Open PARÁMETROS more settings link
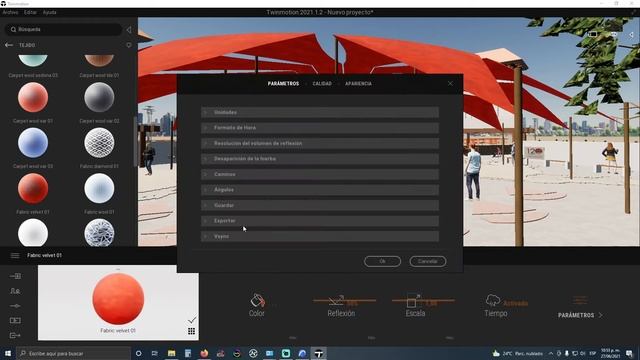Viewport: 640px width, 360px height. tap(580, 315)
